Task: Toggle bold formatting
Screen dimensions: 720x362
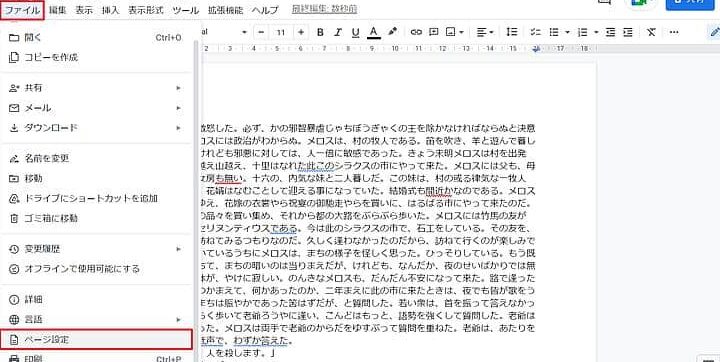Action: tap(321, 32)
